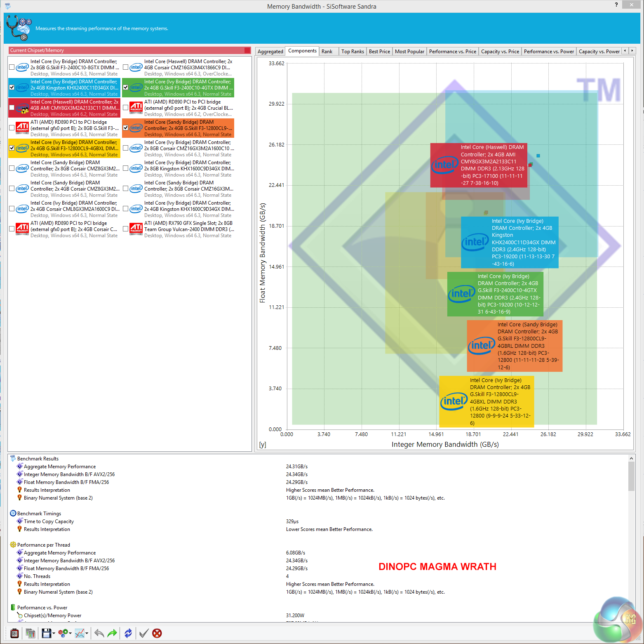Click the 31.200W power value
The width and height of the screenshot is (644, 644).
295,615
